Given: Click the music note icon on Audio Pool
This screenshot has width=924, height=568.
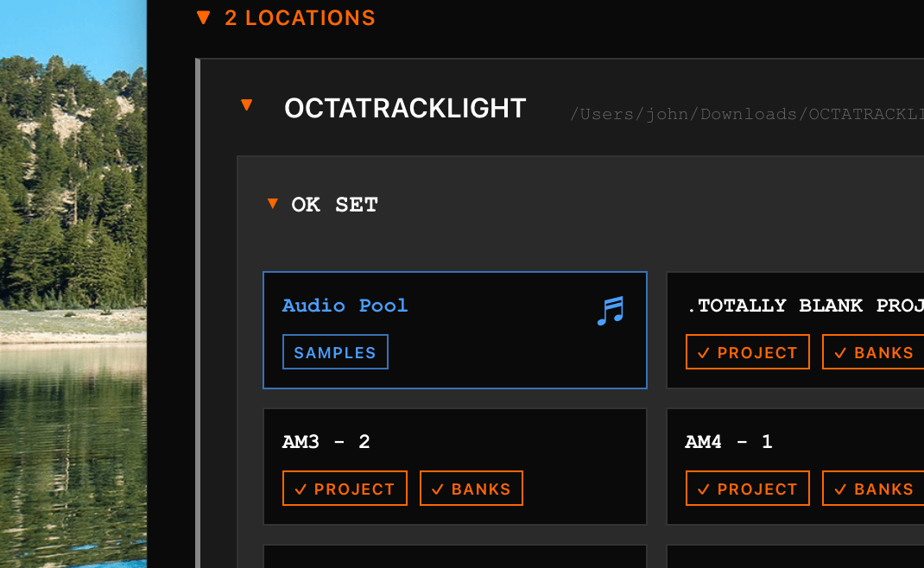Looking at the screenshot, I should tap(610, 311).
